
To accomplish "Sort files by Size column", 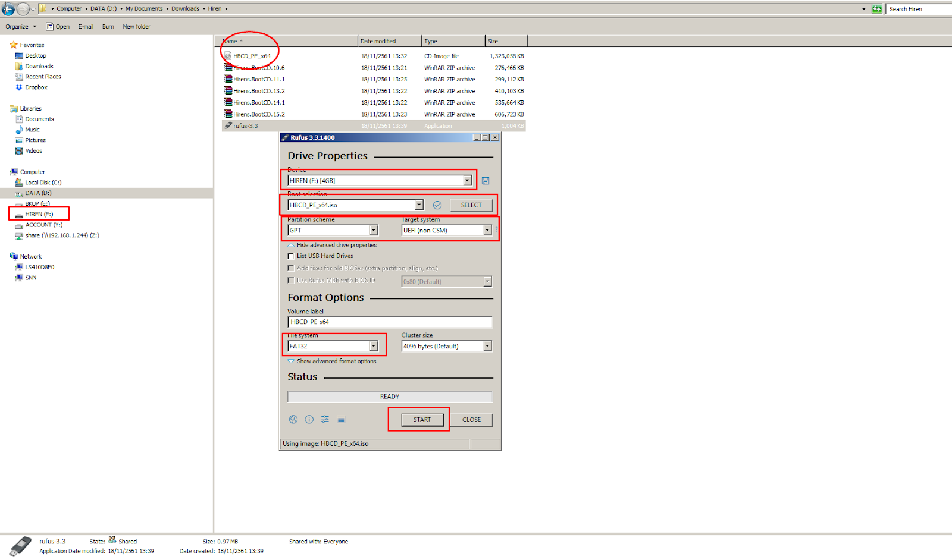I will click(506, 42).
